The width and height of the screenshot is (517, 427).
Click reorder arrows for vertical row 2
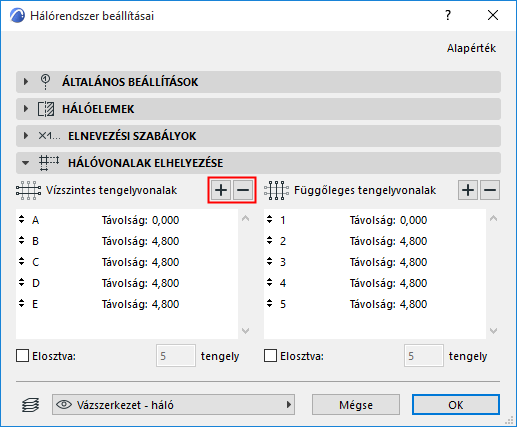coord(270,240)
